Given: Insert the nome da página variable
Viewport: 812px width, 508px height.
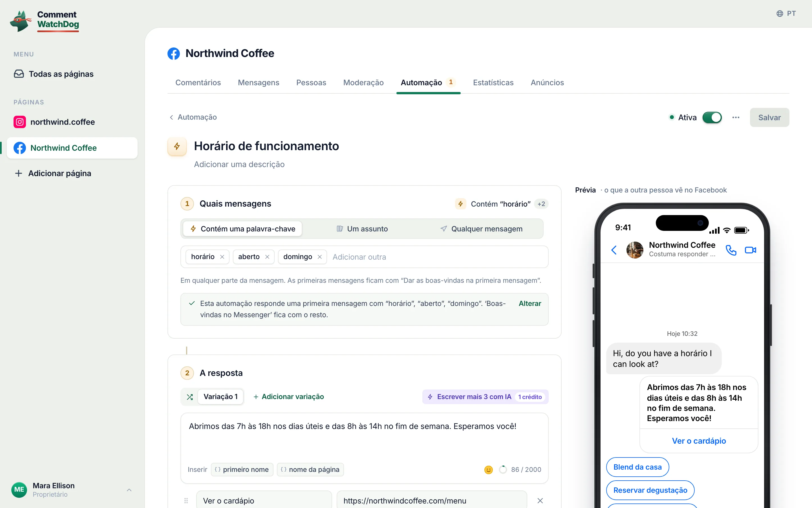Looking at the screenshot, I should (x=310, y=469).
